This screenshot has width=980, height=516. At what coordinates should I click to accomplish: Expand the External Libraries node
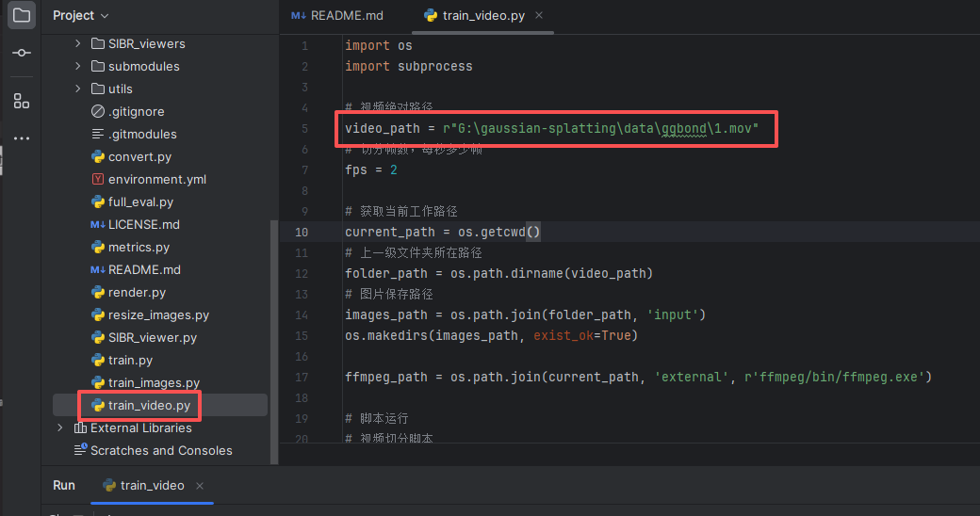pos(60,427)
